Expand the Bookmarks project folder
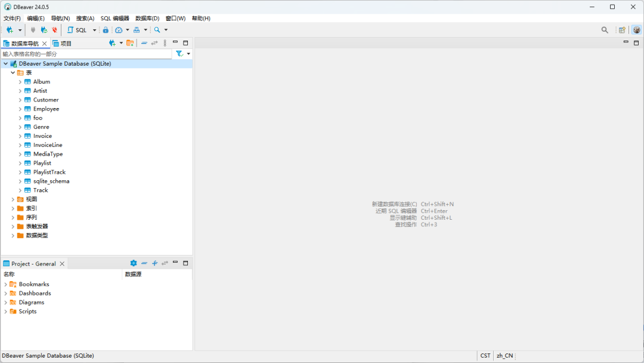 6,284
